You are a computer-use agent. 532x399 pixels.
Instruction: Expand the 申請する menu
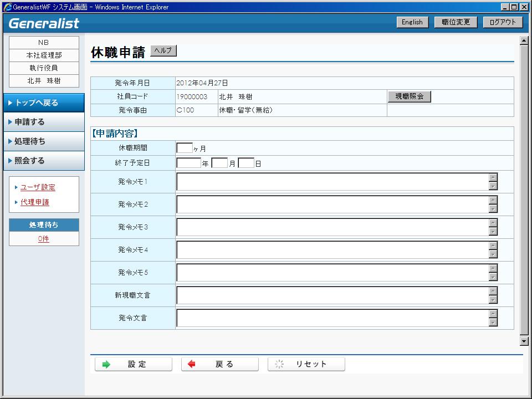coord(42,122)
